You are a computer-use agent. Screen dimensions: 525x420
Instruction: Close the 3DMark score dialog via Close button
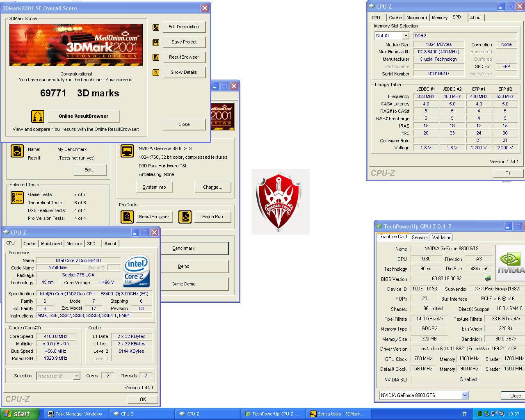184,125
